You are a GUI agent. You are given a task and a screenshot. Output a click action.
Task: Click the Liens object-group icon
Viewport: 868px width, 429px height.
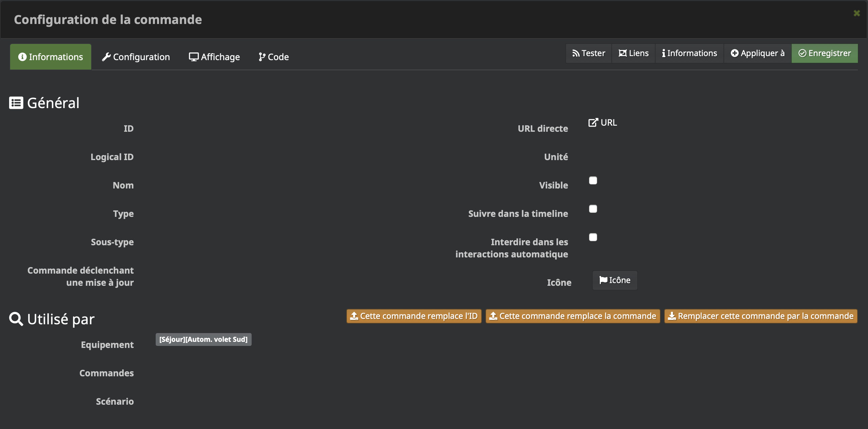coord(622,53)
